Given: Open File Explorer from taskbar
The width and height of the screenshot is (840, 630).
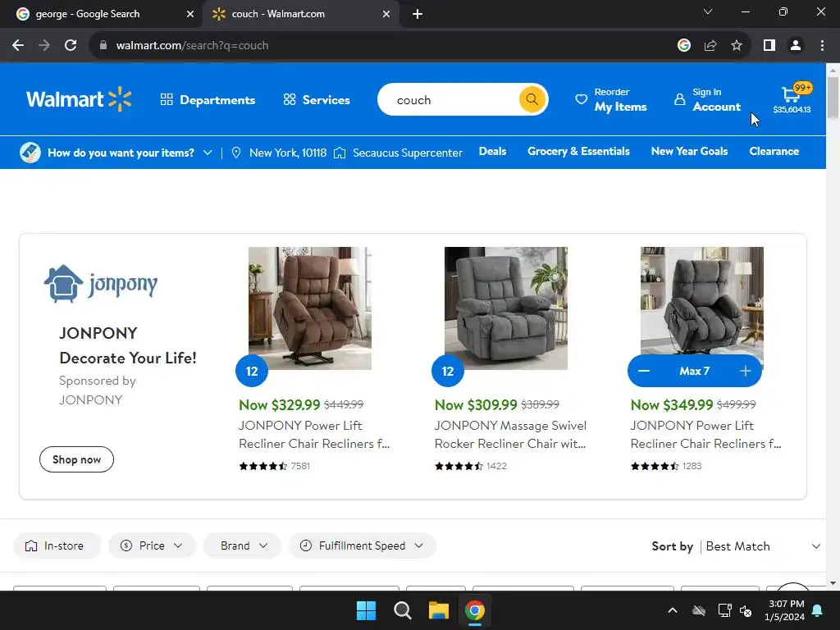Looking at the screenshot, I should [x=438, y=610].
